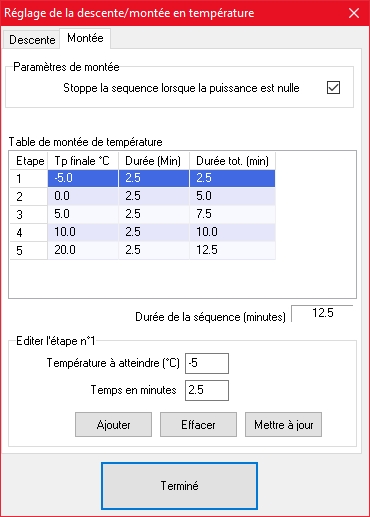Click the Ajouter button
The width and height of the screenshot is (370, 517).
pos(113,425)
